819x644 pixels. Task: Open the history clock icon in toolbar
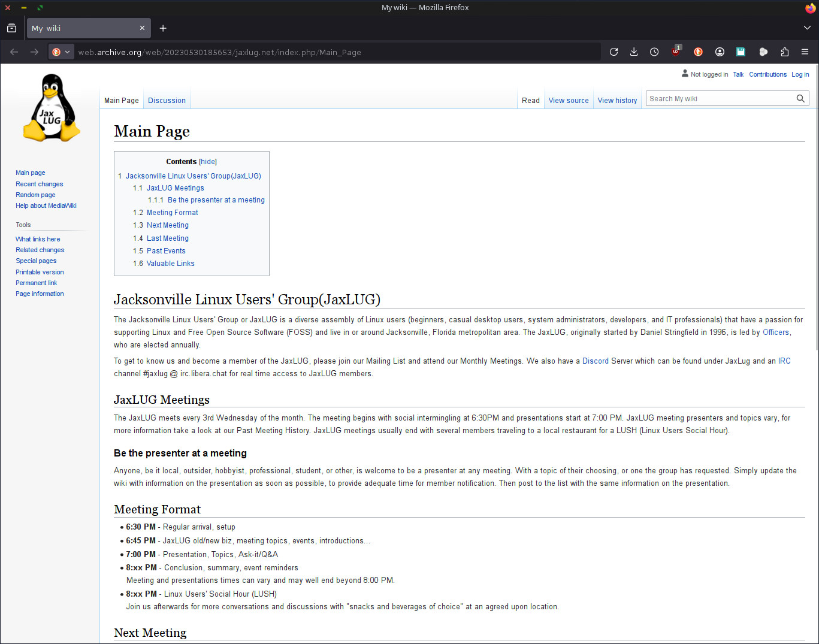pos(654,52)
